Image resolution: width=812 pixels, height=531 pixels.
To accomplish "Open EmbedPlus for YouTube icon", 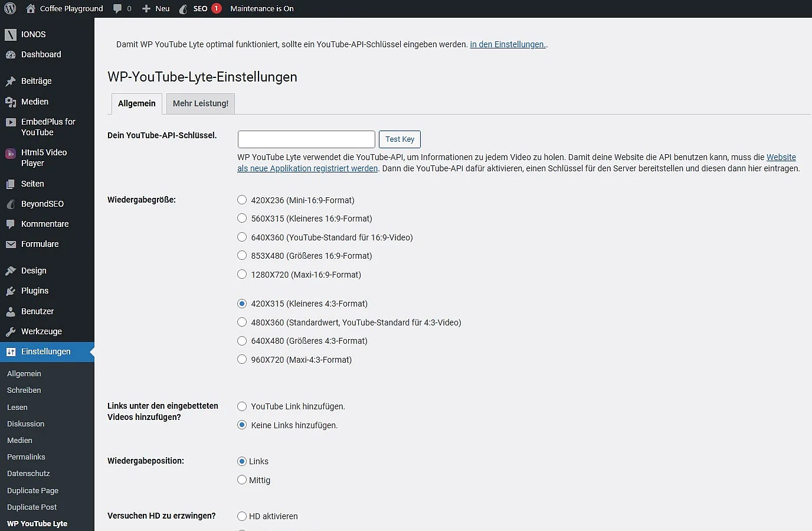I will coord(11,122).
